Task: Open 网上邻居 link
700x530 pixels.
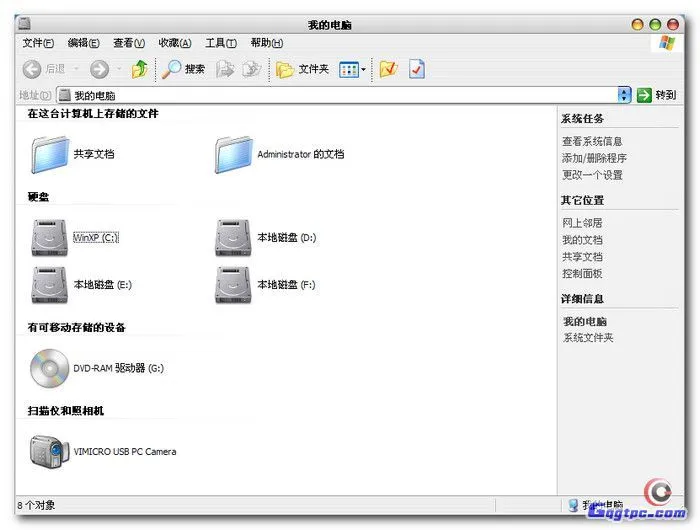Action: point(582,223)
